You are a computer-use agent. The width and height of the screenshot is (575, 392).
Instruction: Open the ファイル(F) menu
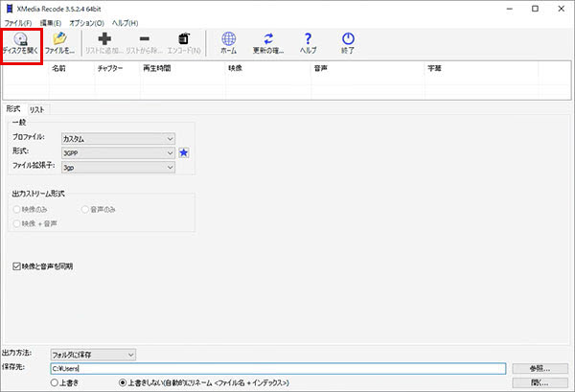17,23
